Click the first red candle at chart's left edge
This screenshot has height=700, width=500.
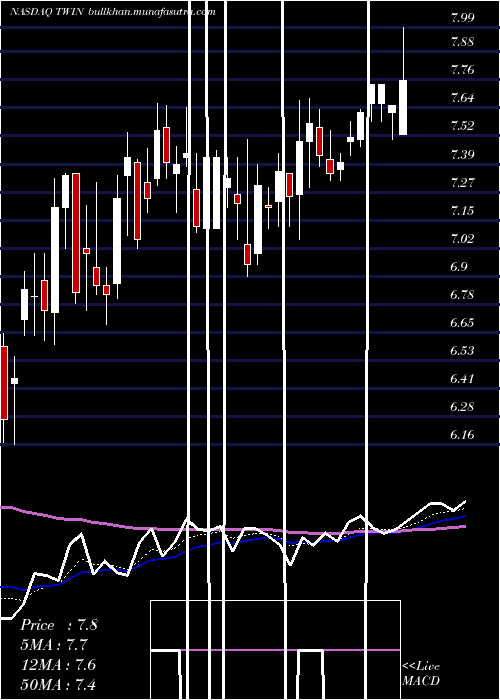click(x=4, y=383)
